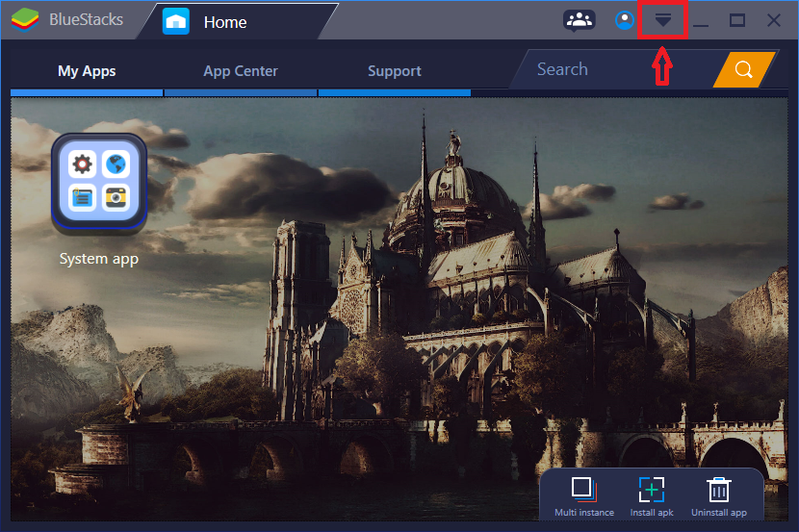
Task: Open the user account icon
Action: (624, 20)
